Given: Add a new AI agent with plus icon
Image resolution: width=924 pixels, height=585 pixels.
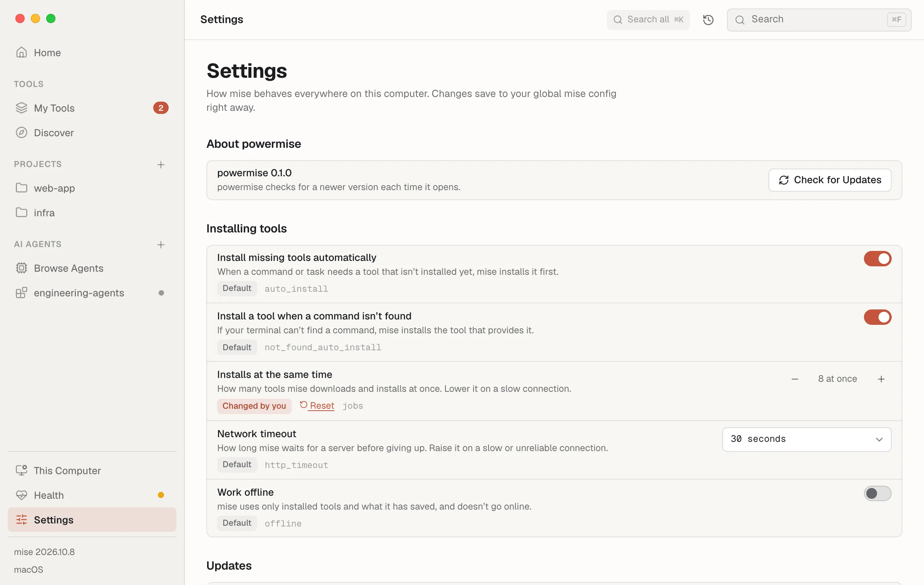Looking at the screenshot, I should click(x=161, y=245).
